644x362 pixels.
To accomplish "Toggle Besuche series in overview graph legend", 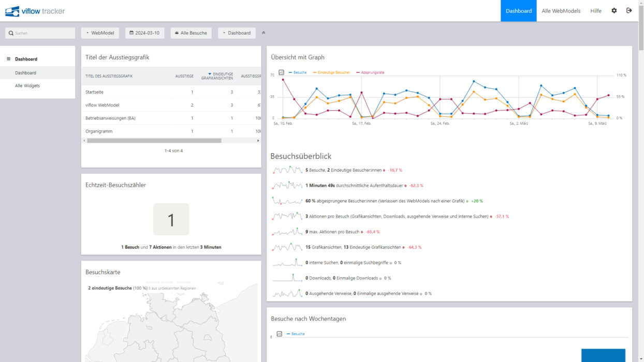I will (x=298, y=72).
